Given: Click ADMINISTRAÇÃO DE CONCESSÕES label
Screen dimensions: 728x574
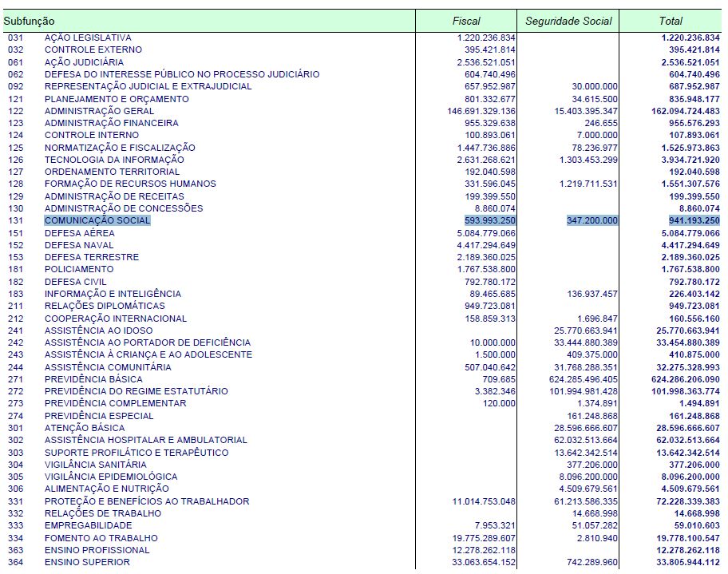Looking at the screenshot, I should click(124, 208).
